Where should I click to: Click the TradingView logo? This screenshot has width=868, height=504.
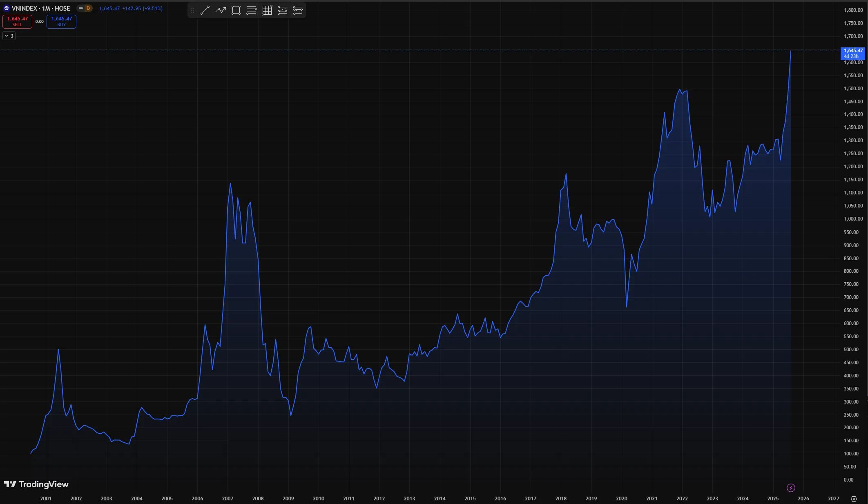(36, 484)
